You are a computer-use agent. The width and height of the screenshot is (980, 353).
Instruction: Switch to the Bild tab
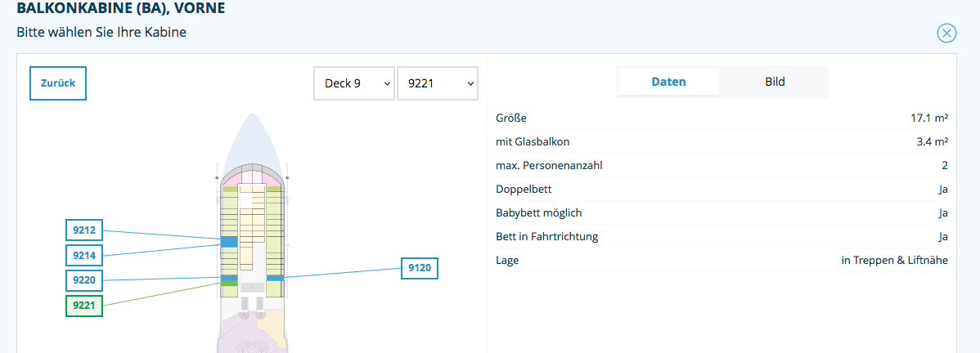tap(775, 82)
